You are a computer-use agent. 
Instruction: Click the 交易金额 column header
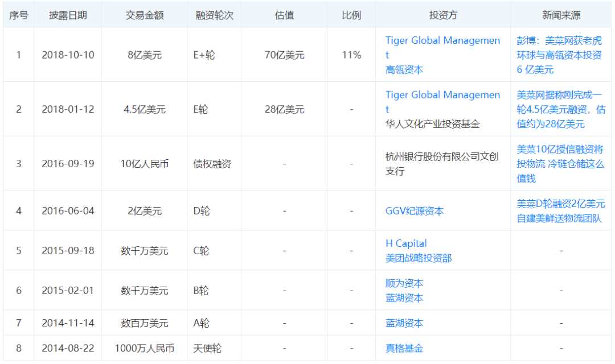pos(144,15)
